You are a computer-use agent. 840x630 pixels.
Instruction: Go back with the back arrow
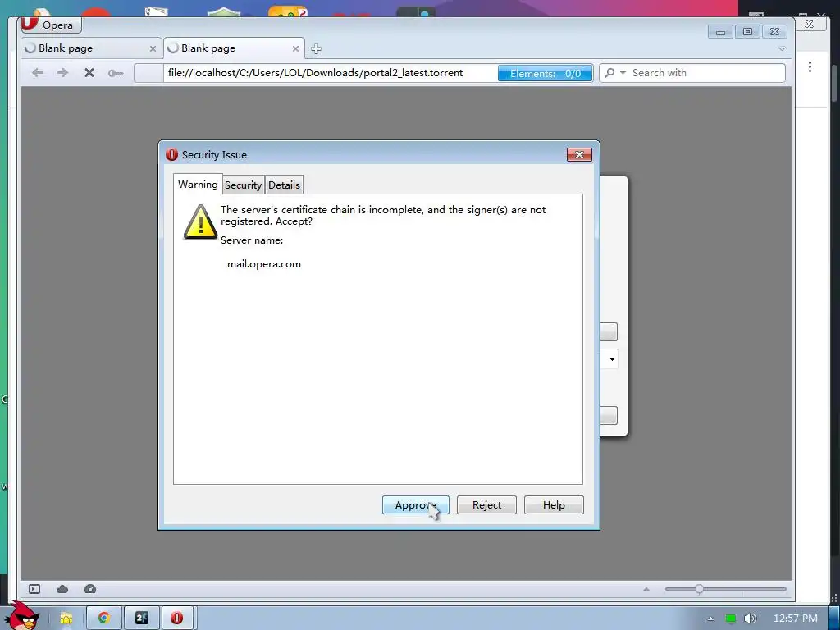(37, 72)
